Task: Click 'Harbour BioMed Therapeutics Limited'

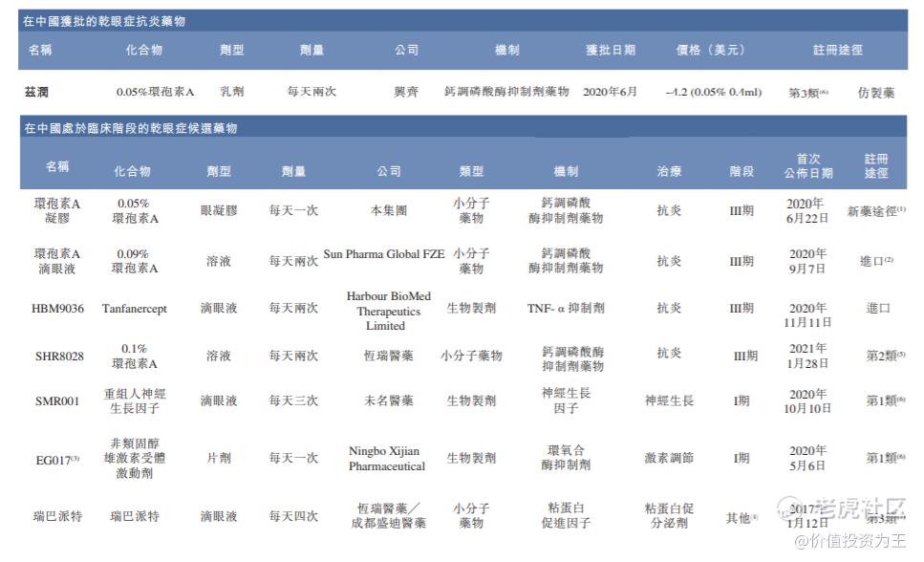Action: coord(388,311)
